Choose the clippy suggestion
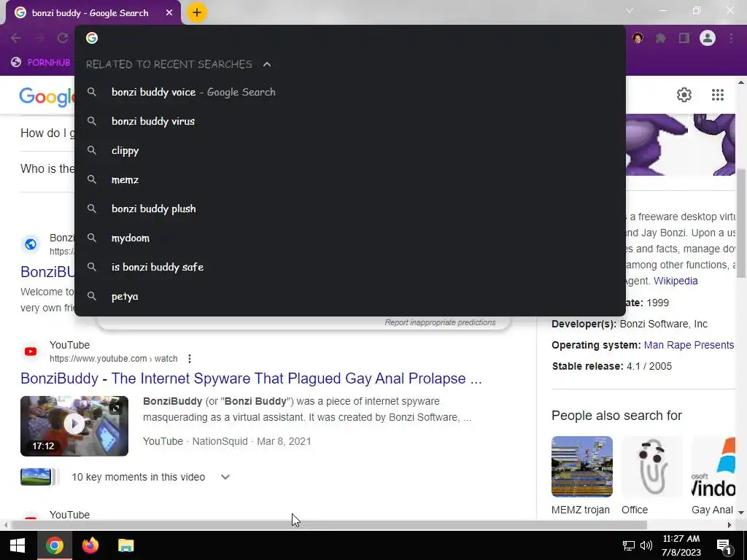Viewport: 747px width, 560px height. [350, 150]
